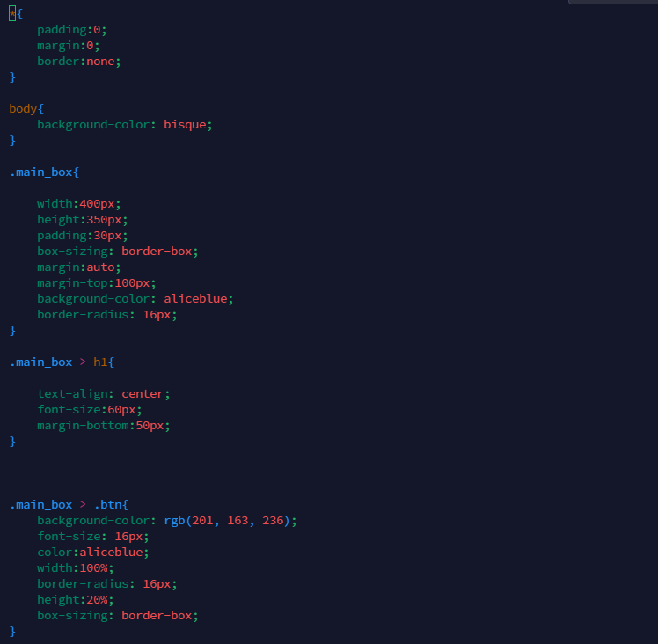
Task: Place cursor on the 'padding:0;' line
Action: point(72,30)
